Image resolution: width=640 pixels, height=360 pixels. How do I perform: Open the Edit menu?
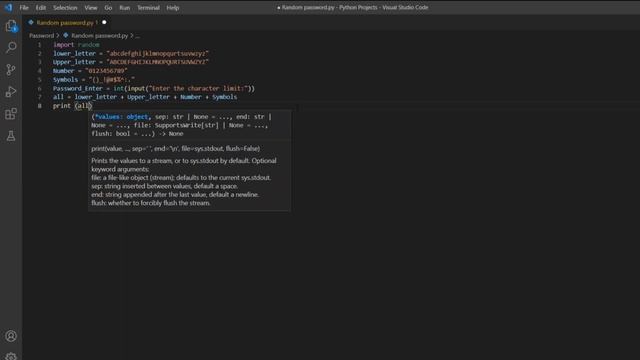pyautogui.click(x=40, y=8)
